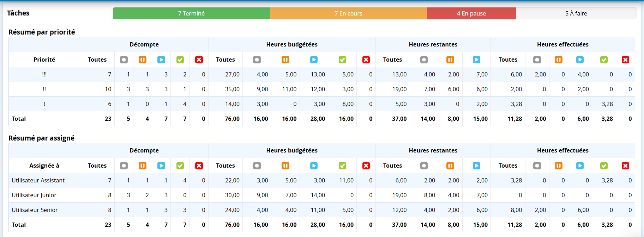Click green check icon in Heures effectuées, assignee table
Viewport: 644px width, 237px height.
click(604, 166)
